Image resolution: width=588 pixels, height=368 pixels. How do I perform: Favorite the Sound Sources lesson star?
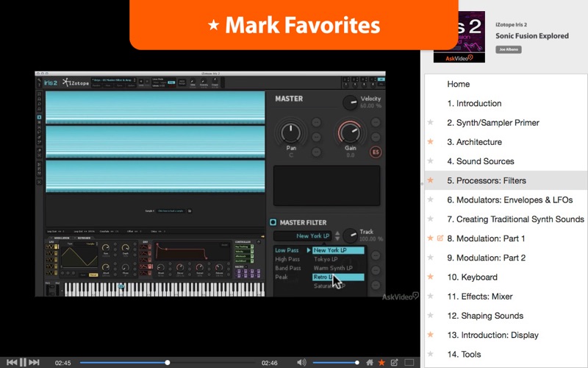(x=431, y=160)
